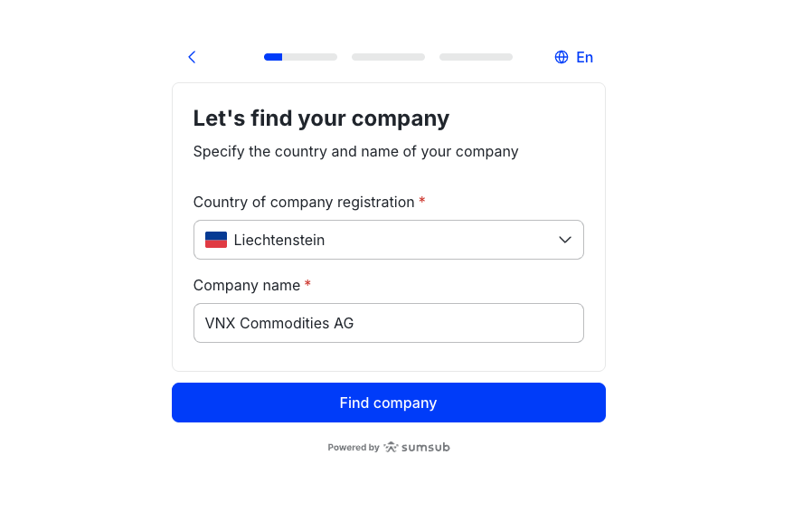The image size is (812, 512).
Task: Open the En language selector
Action: click(584, 57)
